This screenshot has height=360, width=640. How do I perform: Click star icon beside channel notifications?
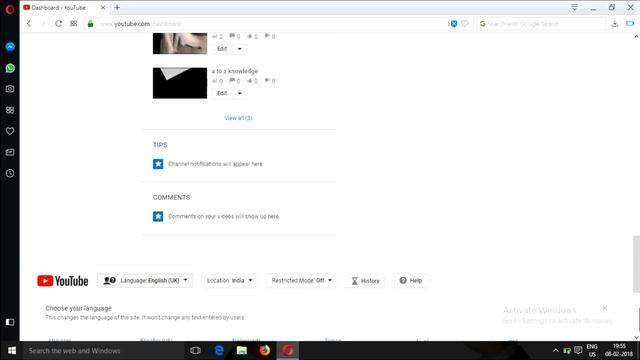[158, 164]
